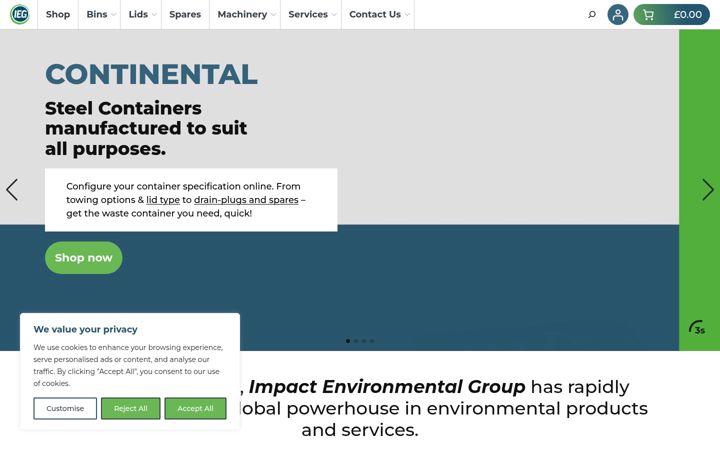Image resolution: width=720 pixels, height=450 pixels.
Task: Open the Shop menu item
Action: [x=58, y=15]
